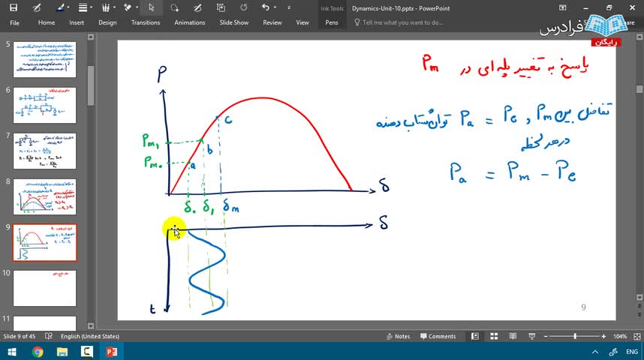Click the pens gallery icon
Screen dimensions: 644x360
pyautogui.click(x=106, y=7)
